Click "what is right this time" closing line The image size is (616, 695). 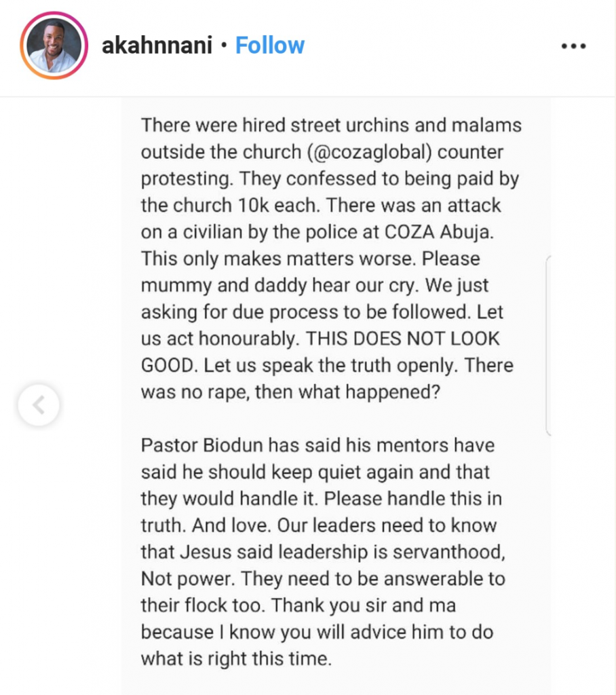point(236,658)
